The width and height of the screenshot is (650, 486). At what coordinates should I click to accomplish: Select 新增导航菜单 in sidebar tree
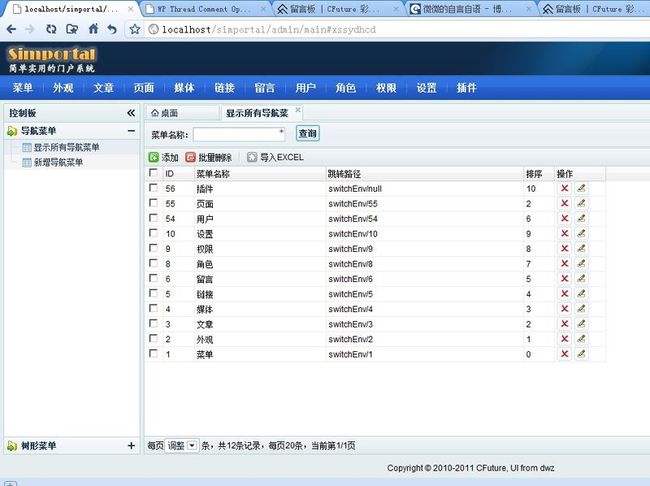[x=58, y=162]
